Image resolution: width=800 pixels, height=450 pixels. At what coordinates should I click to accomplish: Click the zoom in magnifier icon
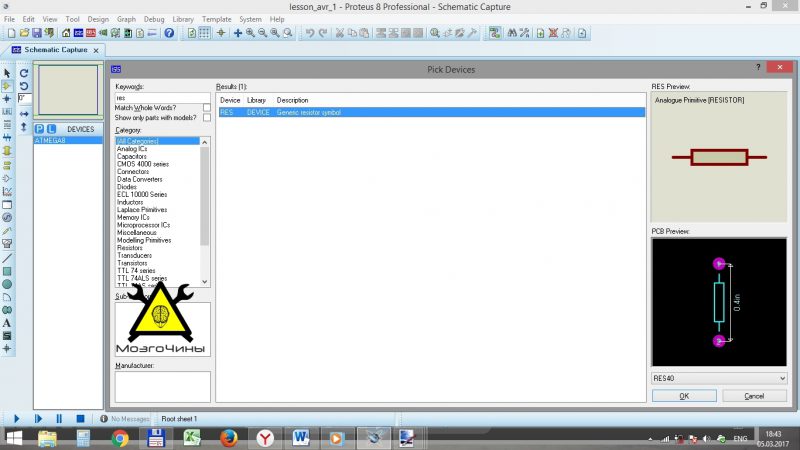[x=250, y=33]
